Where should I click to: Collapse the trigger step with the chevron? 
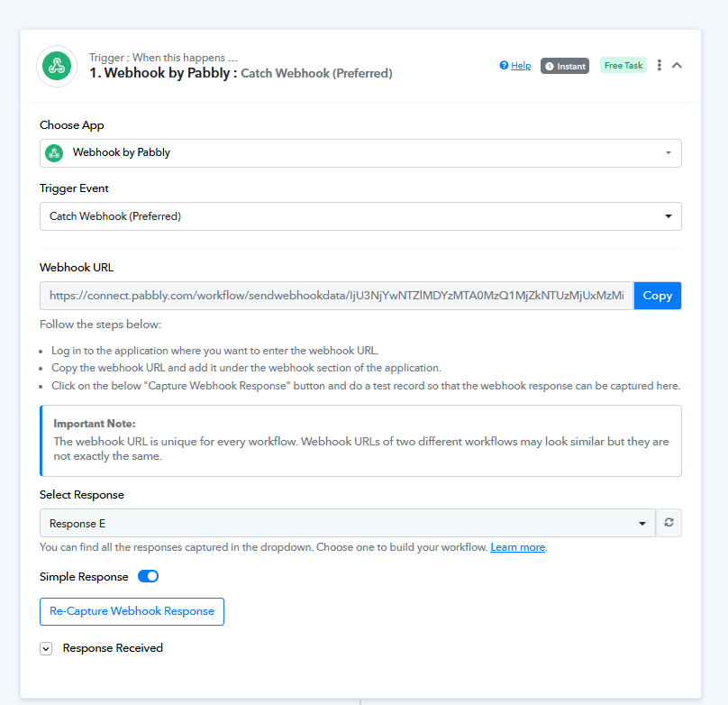(677, 65)
